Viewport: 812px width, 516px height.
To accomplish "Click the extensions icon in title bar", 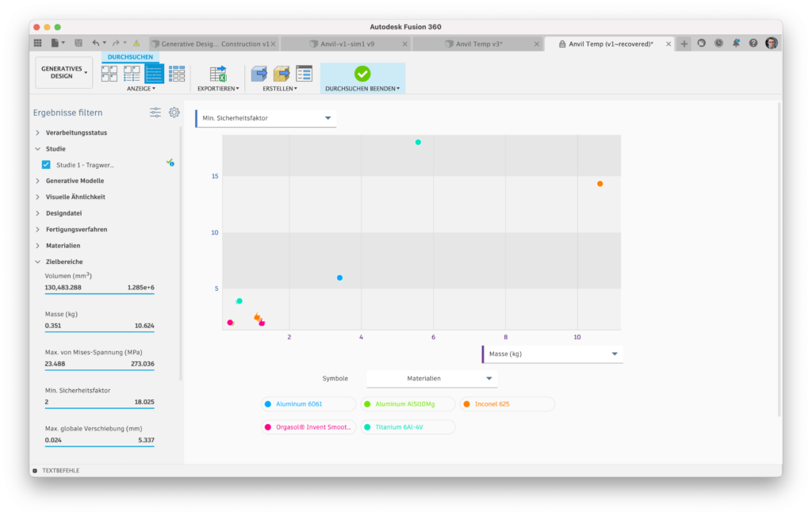I will tap(702, 44).
